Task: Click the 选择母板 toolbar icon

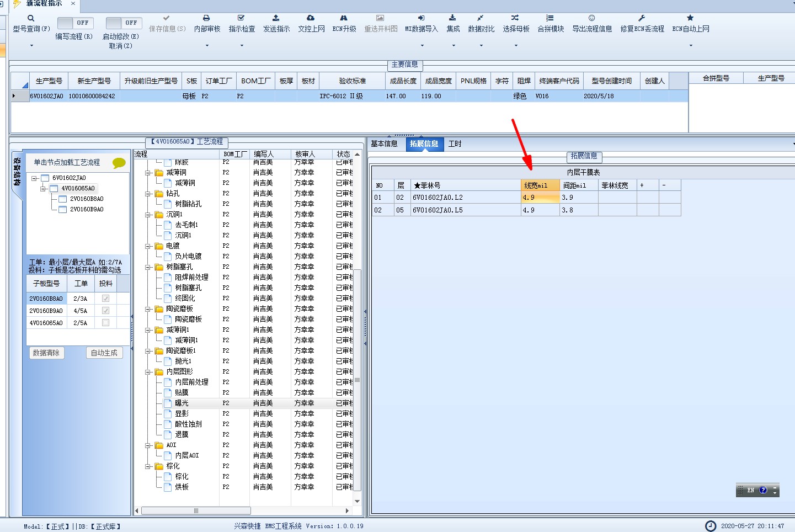Action: tap(516, 18)
